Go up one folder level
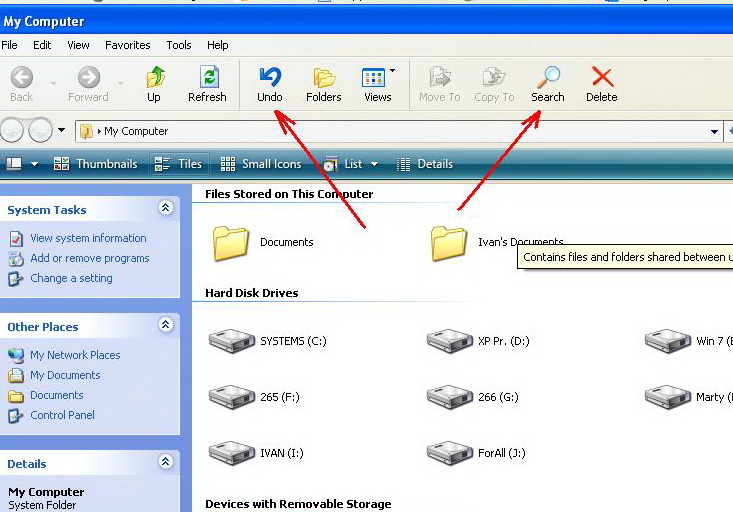733x512 pixels. click(154, 78)
